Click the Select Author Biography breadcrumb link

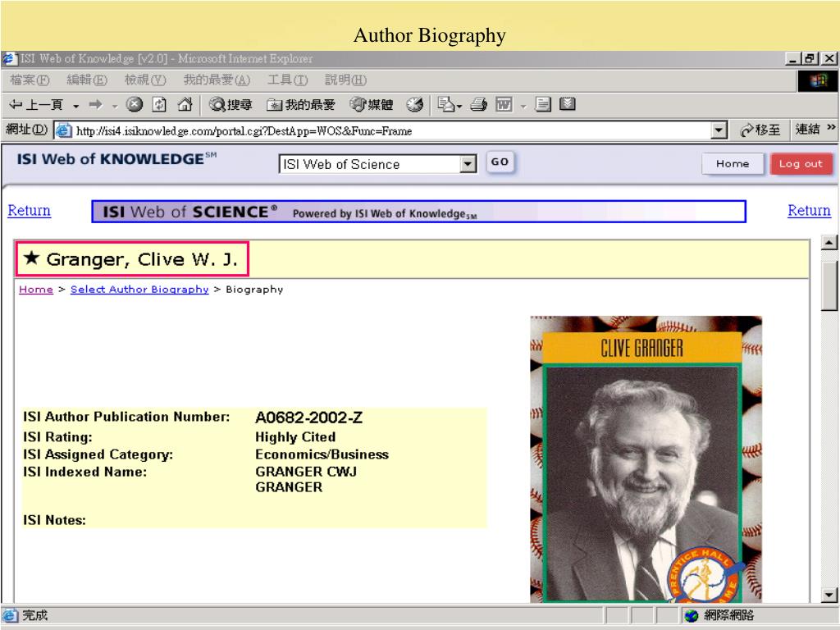[139, 290]
